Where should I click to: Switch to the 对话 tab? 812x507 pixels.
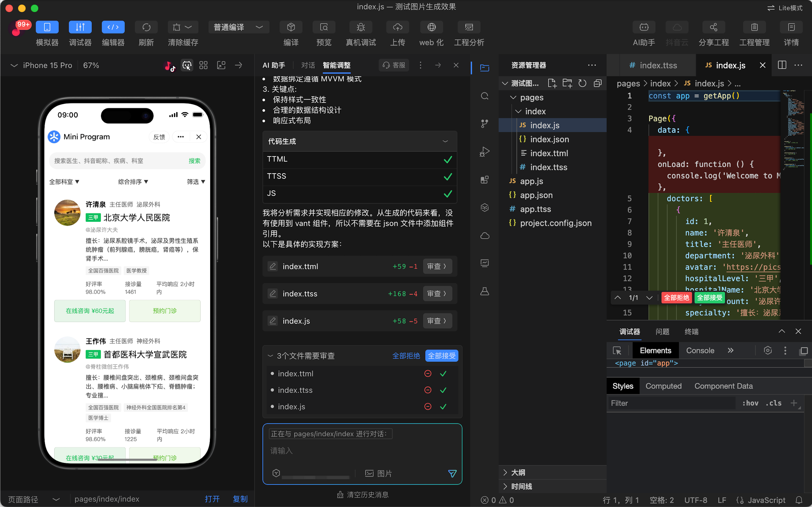click(308, 65)
